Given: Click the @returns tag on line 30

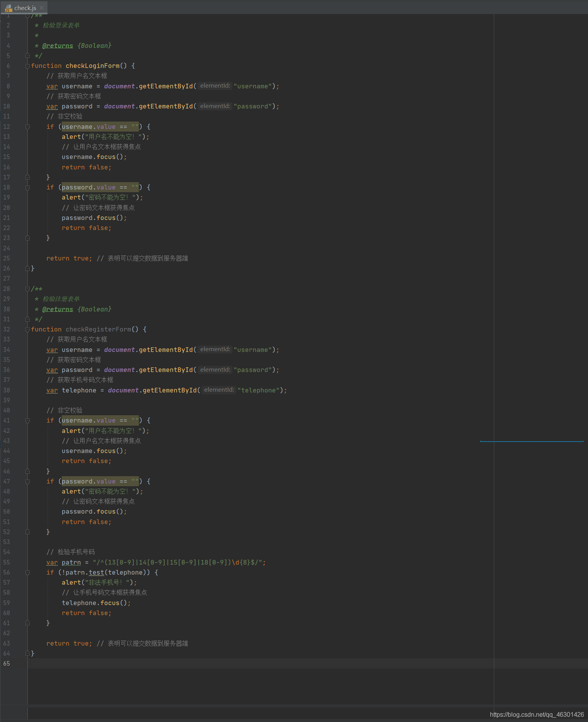Looking at the screenshot, I should point(57,309).
